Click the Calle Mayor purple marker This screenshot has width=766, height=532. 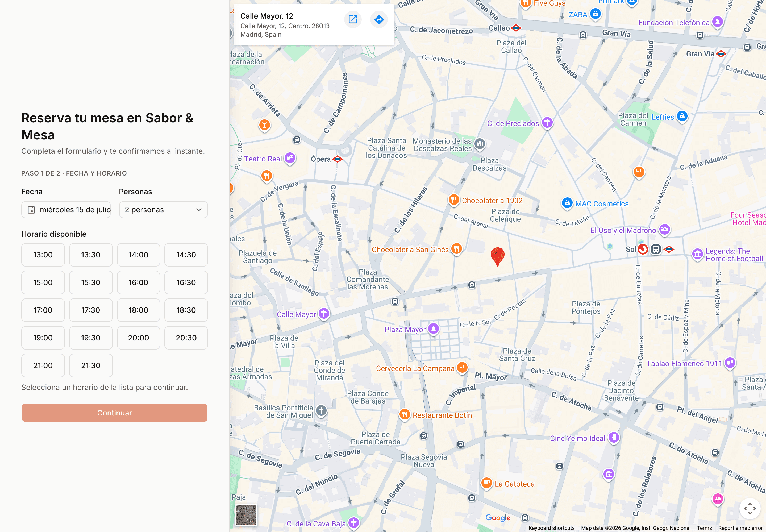(x=324, y=314)
